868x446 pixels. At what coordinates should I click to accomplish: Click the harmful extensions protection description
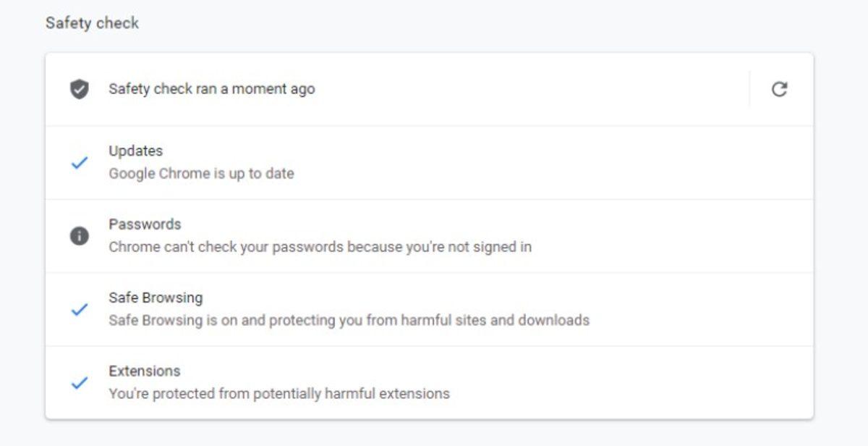[278, 394]
